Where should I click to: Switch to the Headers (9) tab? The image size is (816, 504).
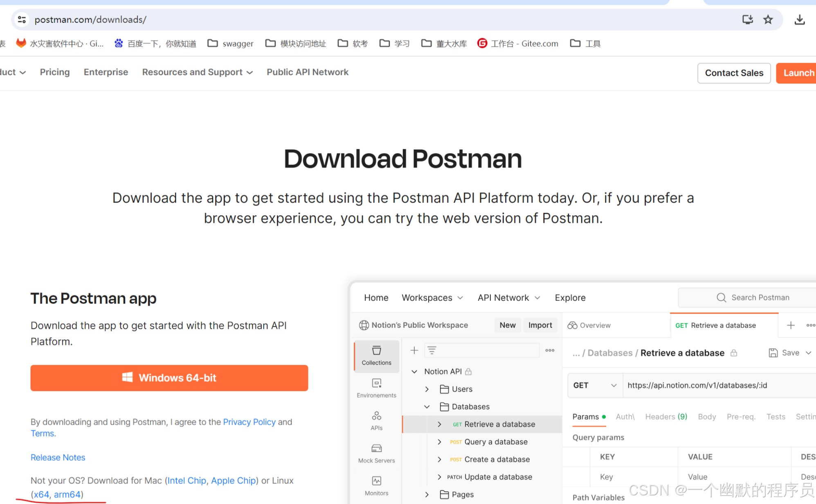click(x=666, y=417)
